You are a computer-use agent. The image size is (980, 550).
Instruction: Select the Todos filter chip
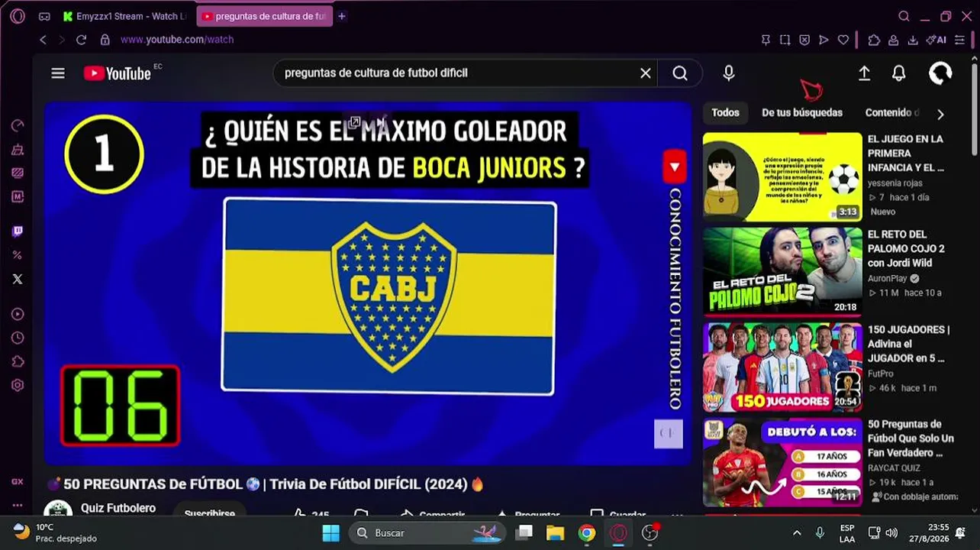(x=725, y=112)
